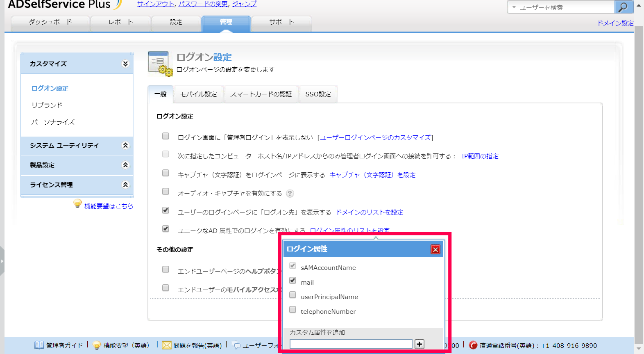Click the サインアウト link

(x=156, y=4)
